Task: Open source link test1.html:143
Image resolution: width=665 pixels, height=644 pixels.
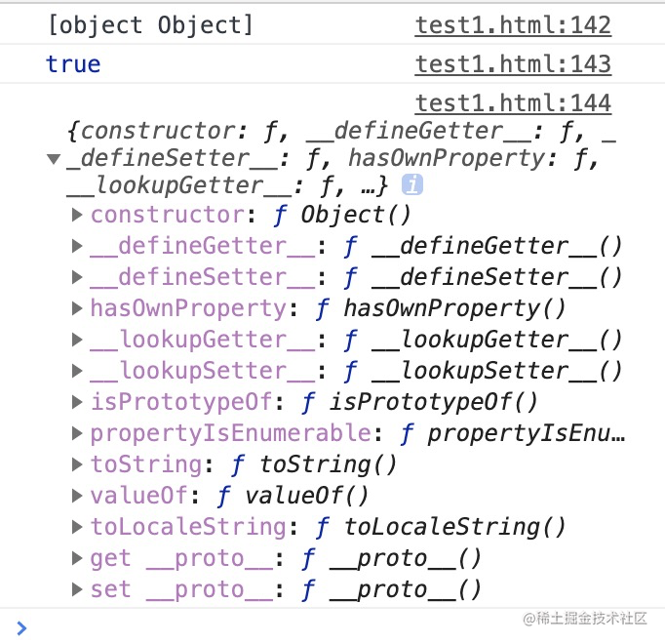Action: click(513, 64)
